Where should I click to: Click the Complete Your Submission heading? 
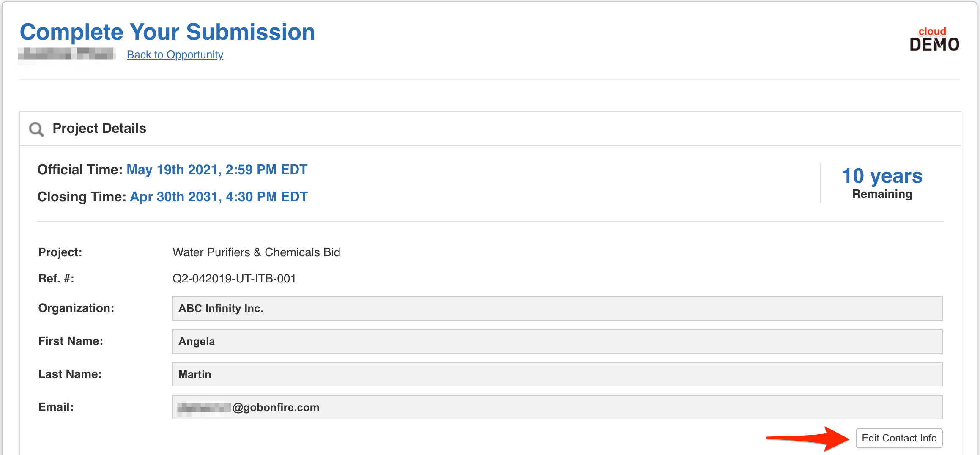click(167, 32)
